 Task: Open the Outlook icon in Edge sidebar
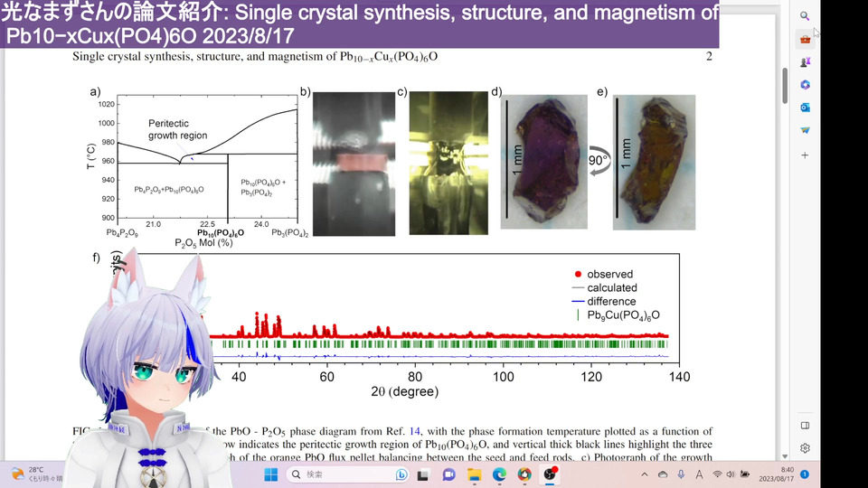(x=805, y=108)
